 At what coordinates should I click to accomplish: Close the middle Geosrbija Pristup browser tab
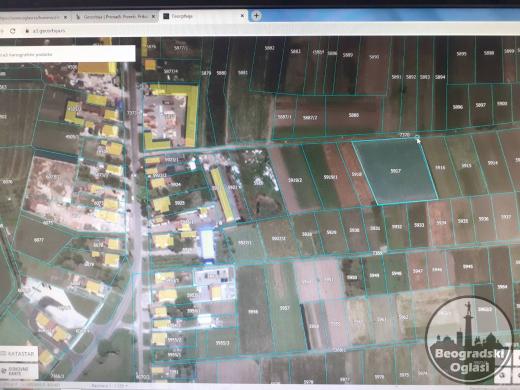point(154,16)
